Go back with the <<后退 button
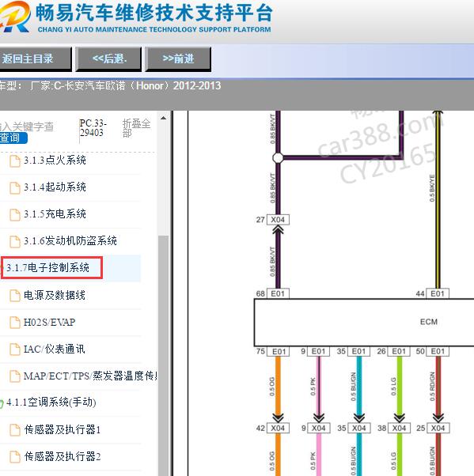474x476 pixels. point(108,59)
